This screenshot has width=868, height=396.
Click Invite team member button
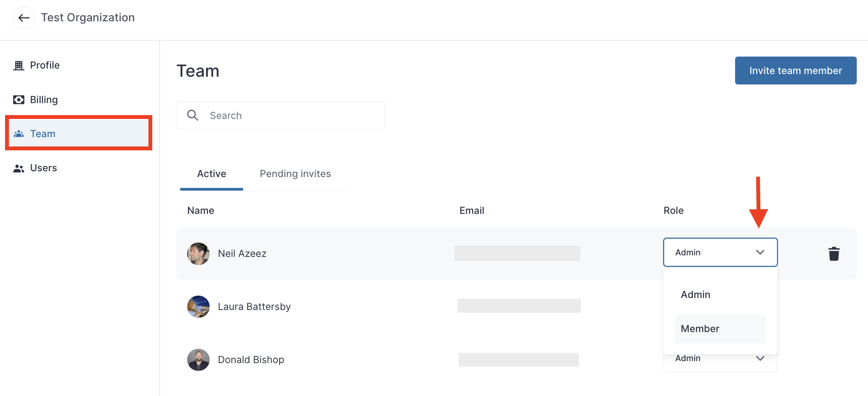796,71
